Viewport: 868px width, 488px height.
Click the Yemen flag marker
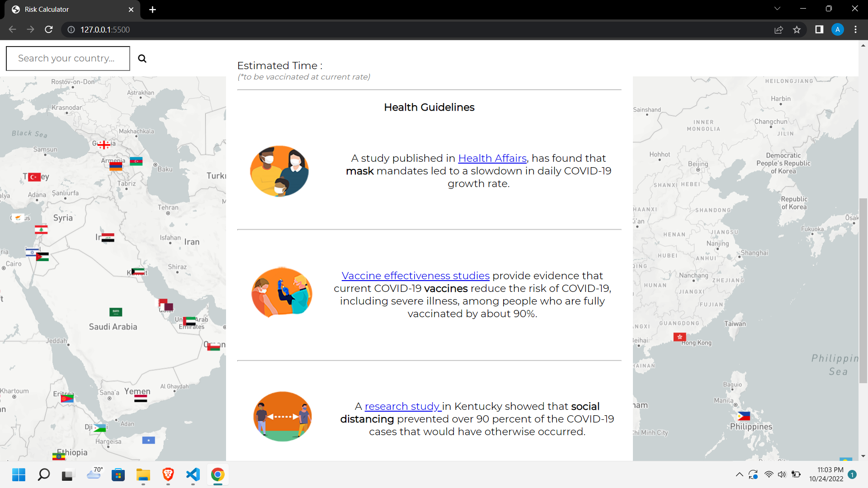[x=141, y=399]
